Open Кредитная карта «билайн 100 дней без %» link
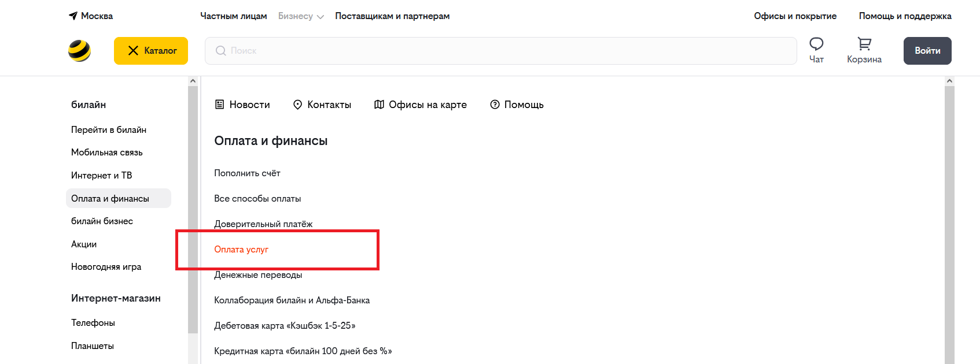The height and width of the screenshot is (364, 980). [x=303, y=351]
